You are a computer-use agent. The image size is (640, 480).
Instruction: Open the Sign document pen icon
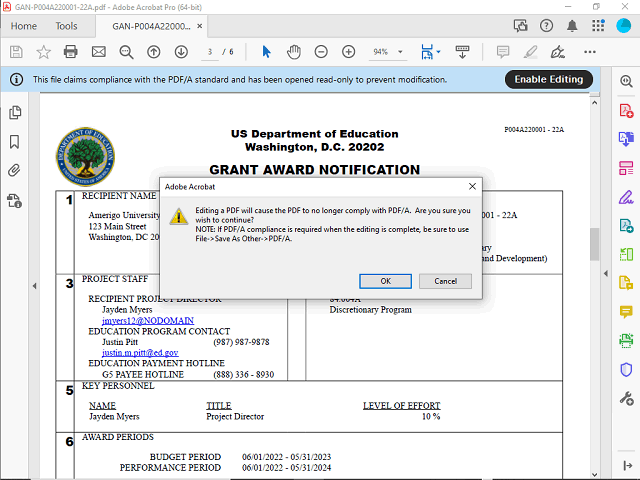(558, 52)
